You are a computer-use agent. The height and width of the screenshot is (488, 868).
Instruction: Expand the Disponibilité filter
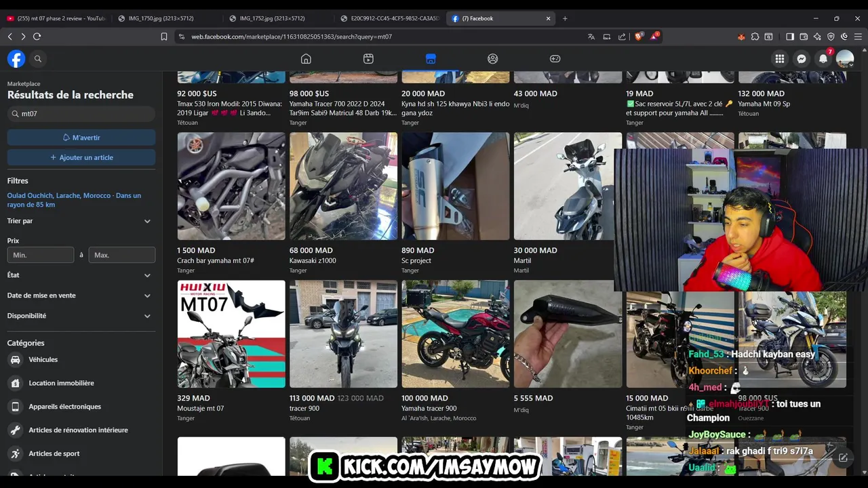[81, 316]
